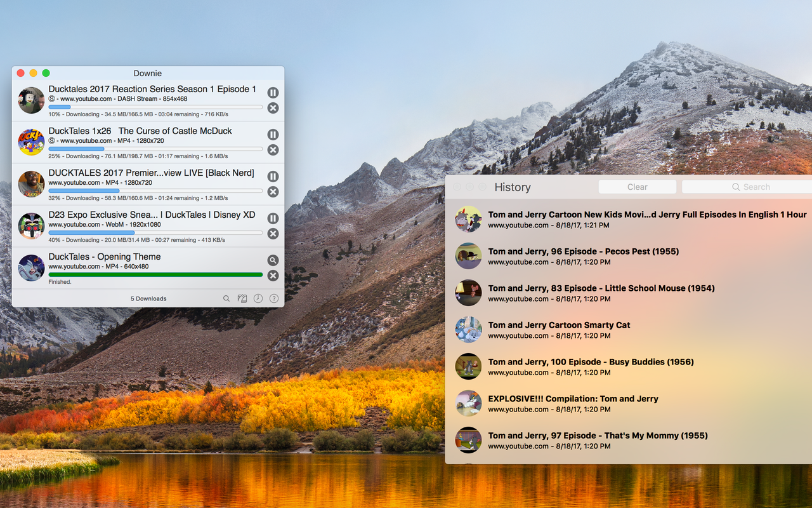This screenshot has width=812, height=508.
Task: Click progress bar of Ducktales 2017 Reaction Series
Action: click(x=155, y=107)
